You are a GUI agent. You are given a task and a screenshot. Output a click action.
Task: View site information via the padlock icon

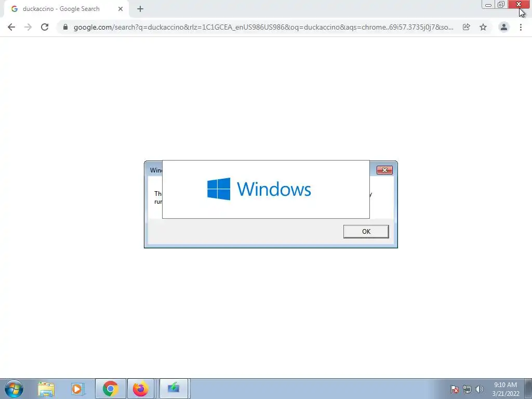click(65, 27)
